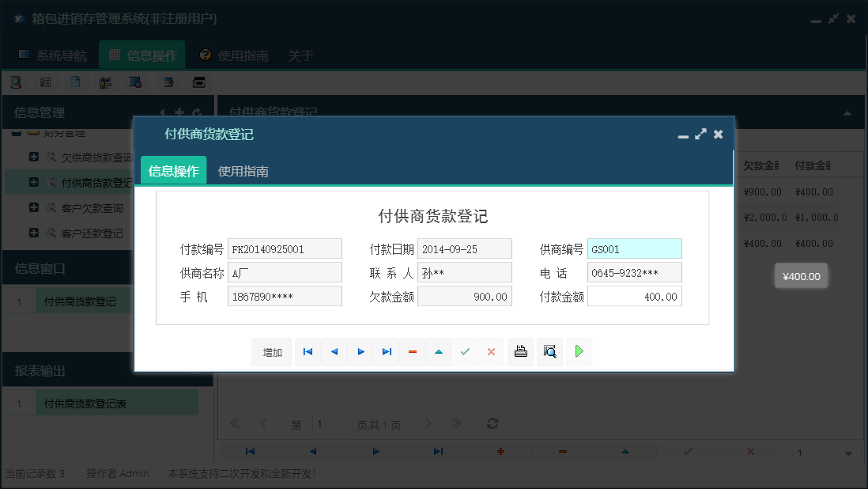Click the previous record blue arrow
Screen dimensions: 868x489
pyautogui.click(x=334, y=351)
